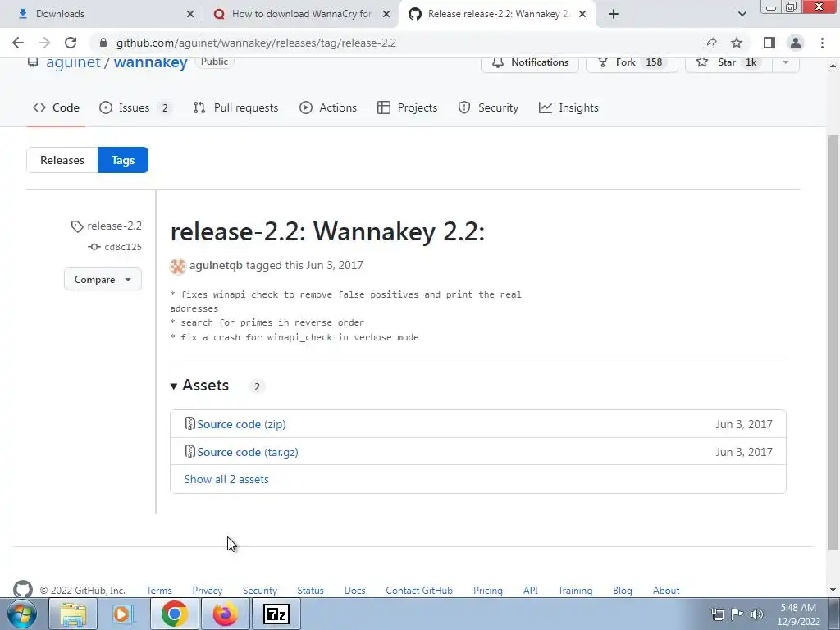
Task: Switch to the Releases view
Action: tap(62, 160)
